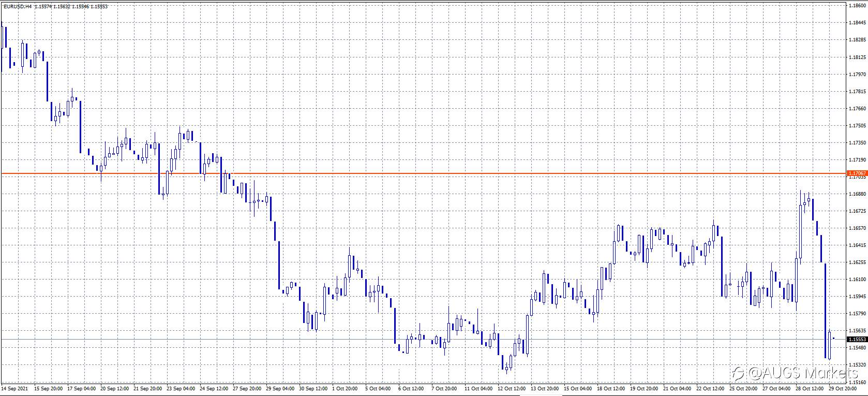Click the 24 Sep 12:00 time axis label
Viewport: 868px width, 396px height.
[215, 388]
